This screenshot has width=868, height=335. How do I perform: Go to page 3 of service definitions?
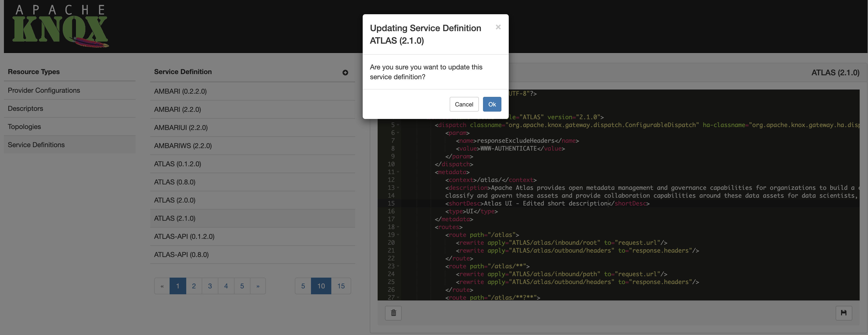210,286
